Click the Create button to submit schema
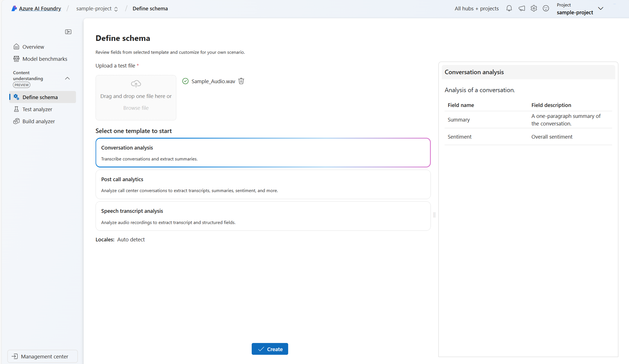Screen dimensions: 629x364 tap(270, 349)
